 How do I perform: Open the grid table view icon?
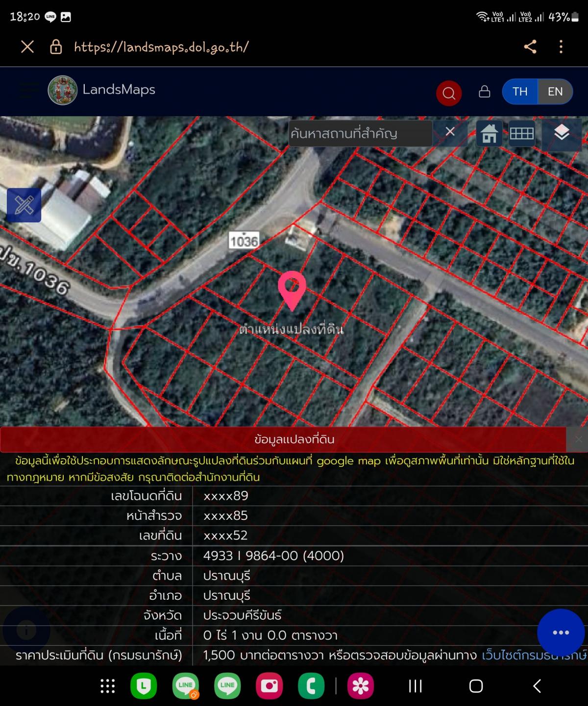tap(521, 133)
